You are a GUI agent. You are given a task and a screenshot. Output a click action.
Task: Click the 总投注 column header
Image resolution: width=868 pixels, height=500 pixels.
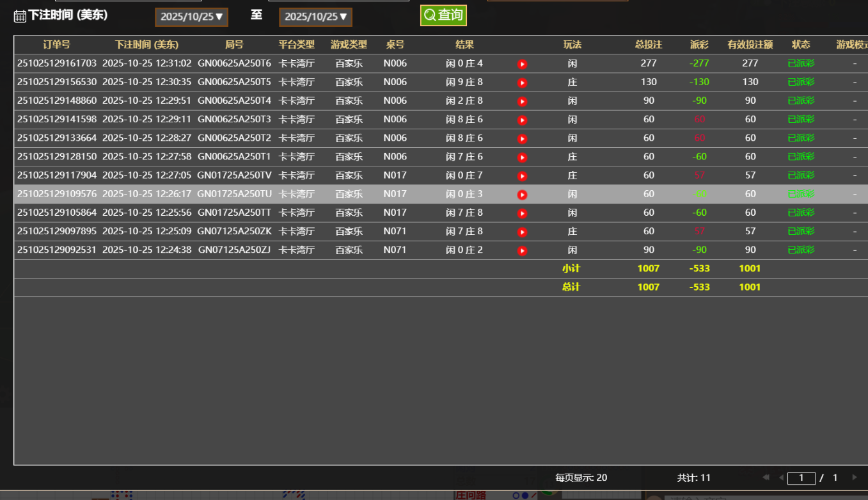[648, 45]
